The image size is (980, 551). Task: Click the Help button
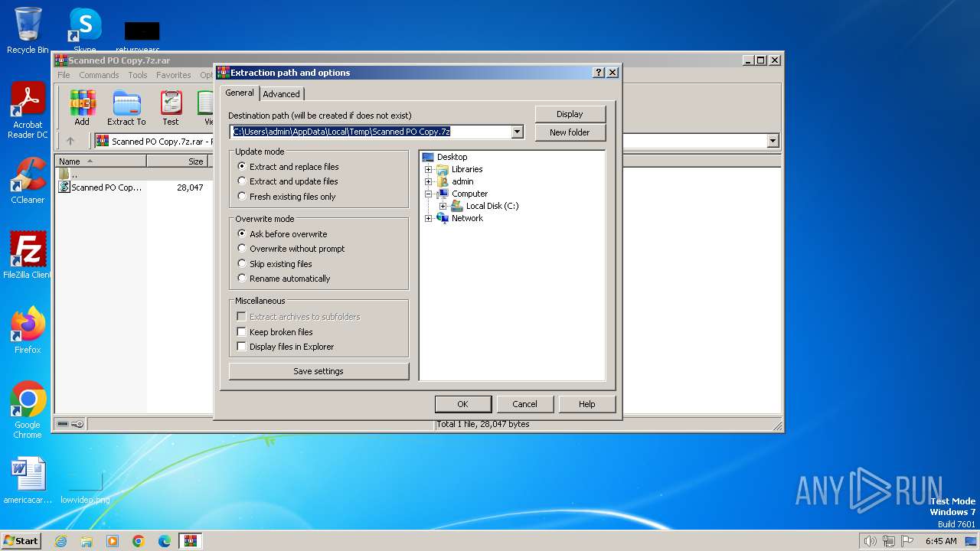click(586, 404)
